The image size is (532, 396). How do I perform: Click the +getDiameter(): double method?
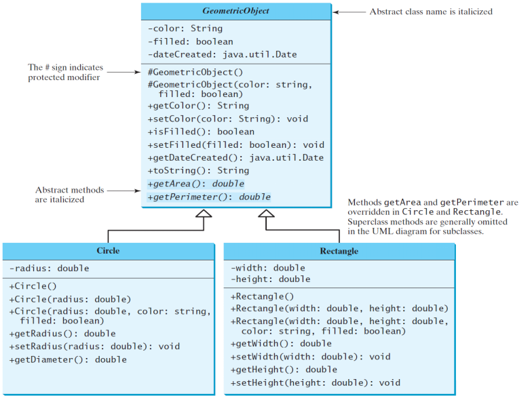click(68, 359)
